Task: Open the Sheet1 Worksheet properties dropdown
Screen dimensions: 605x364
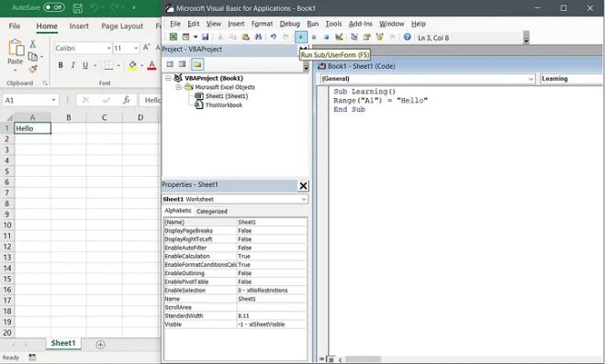Action: click(x=235, y=199)
